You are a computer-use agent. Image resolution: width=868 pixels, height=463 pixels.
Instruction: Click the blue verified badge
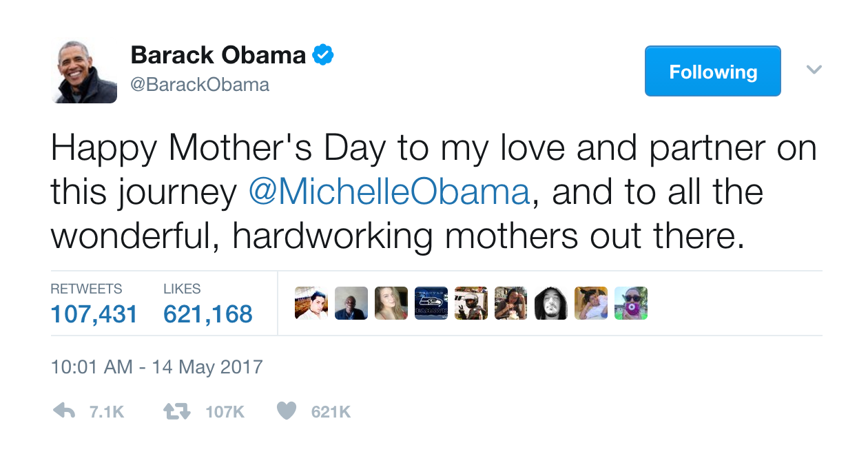coord(323,55)
